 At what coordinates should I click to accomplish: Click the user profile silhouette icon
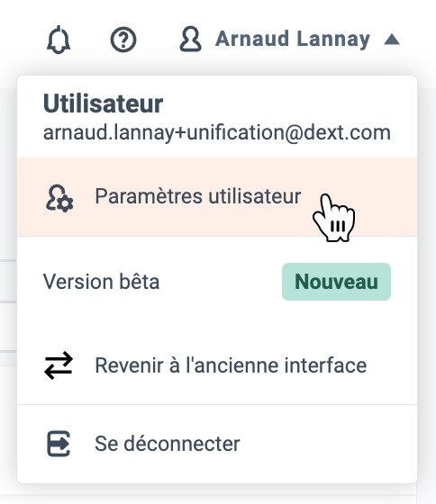(x=190, y=40)
